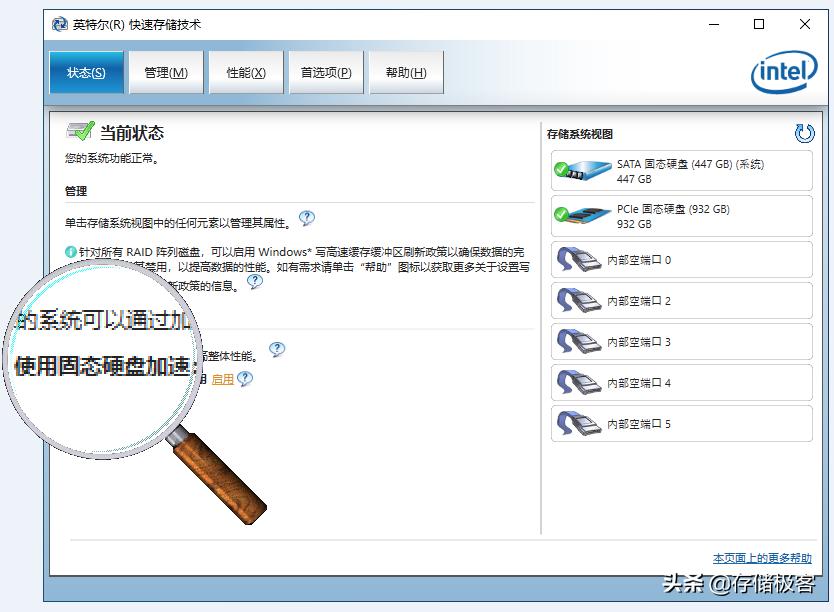This screenshot has height=612, width=834.
Task: Click the 内部空端口 2 drive icon
Action: (x=579, y=302)
